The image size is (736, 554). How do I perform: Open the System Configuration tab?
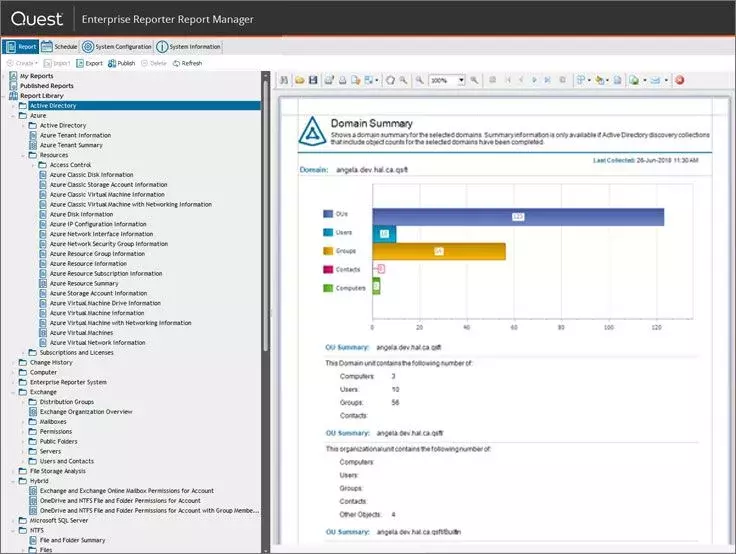(117, 46)
